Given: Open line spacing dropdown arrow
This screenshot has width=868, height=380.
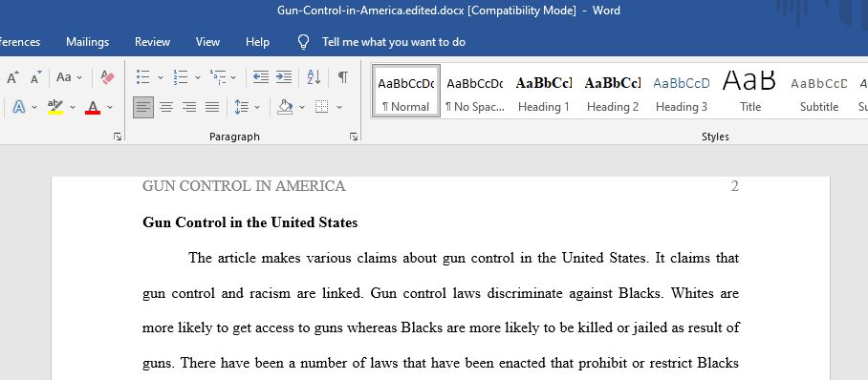Looking at the screenshot, I should (257, 107).
